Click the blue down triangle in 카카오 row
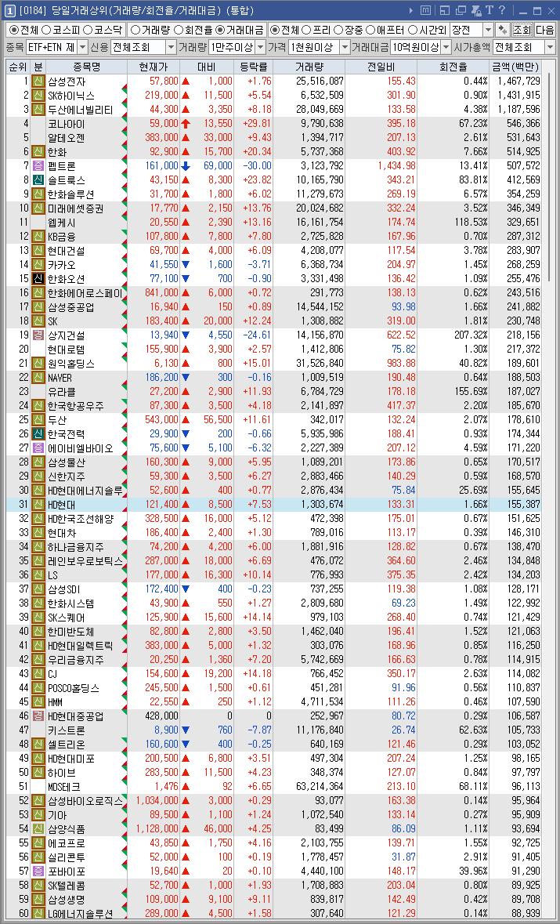This screenshot has width=560, height=924. pyautogui.click(x=186, y=265)
